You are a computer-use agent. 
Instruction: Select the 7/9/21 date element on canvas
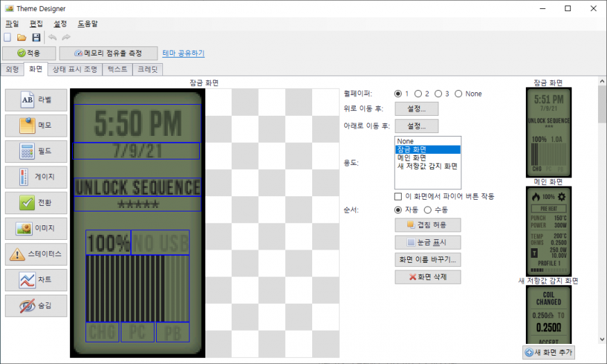point(136,151)
